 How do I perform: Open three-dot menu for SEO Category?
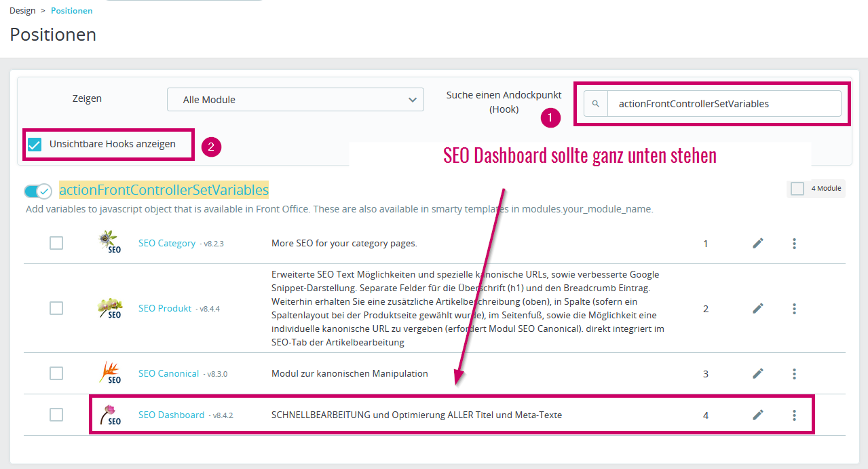pyautogui.click(x=794, y=243)
